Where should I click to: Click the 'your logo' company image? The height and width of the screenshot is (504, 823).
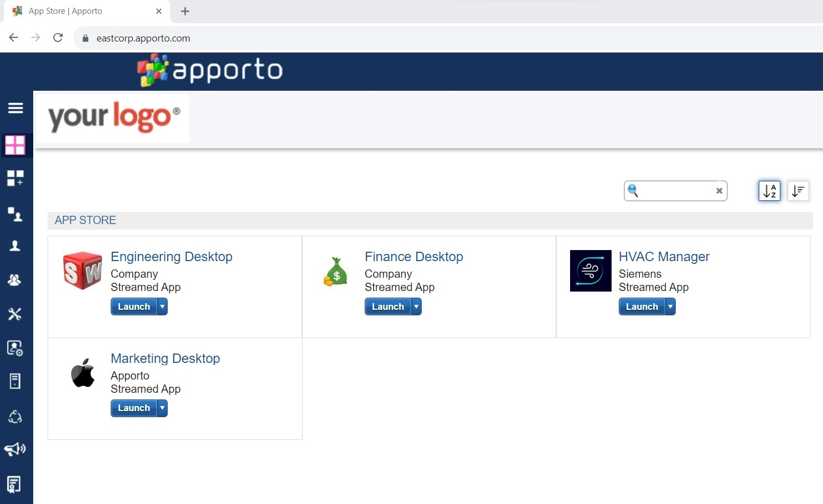[x=113, y=118]
